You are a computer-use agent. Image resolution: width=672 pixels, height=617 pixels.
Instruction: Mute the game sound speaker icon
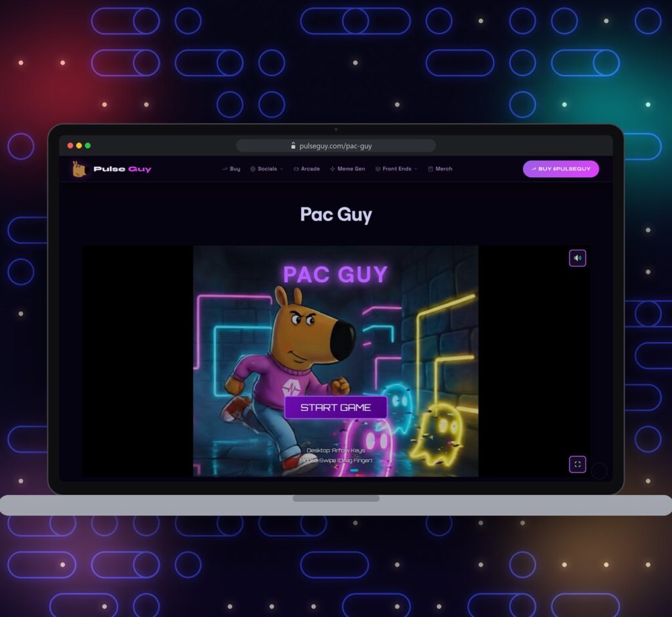pos(577,258)
